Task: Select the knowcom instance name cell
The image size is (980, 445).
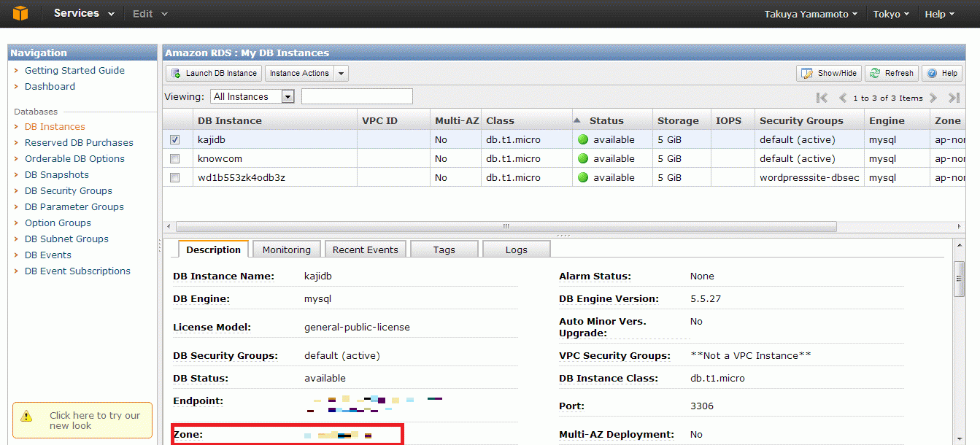Action: 274,158
